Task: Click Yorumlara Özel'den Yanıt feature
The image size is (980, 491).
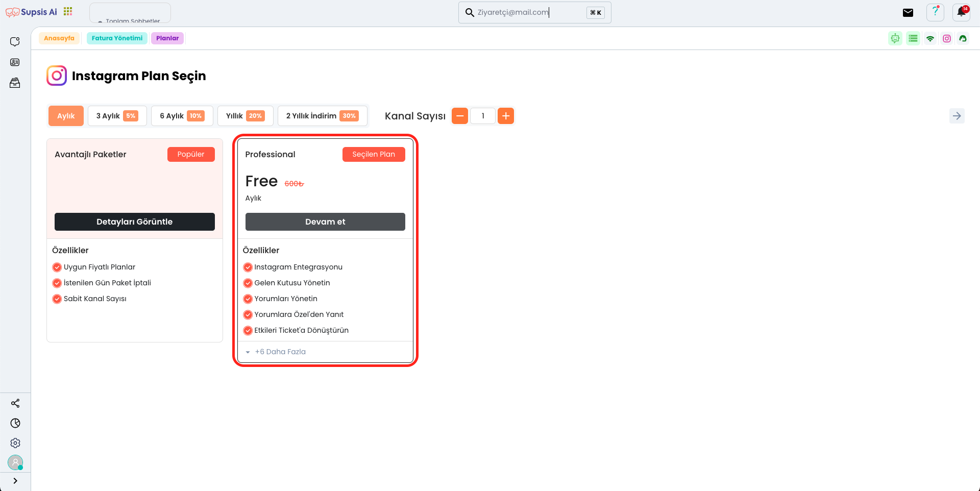Action: pos(293,314)
